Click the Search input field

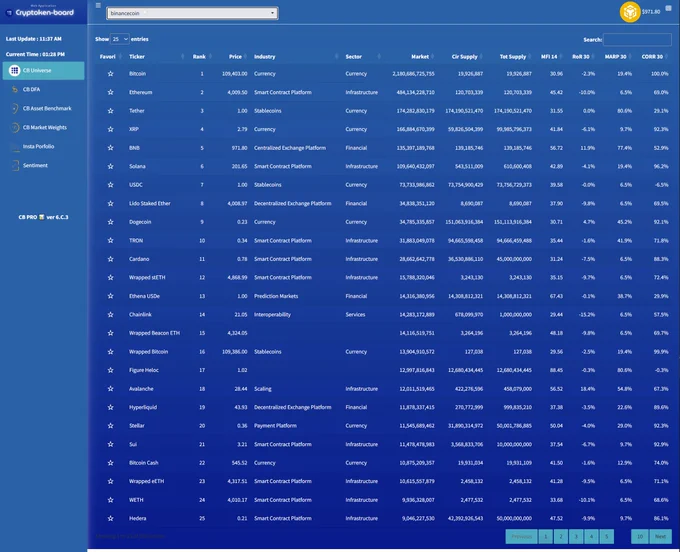pyautogui.click(x=637, y=39)
